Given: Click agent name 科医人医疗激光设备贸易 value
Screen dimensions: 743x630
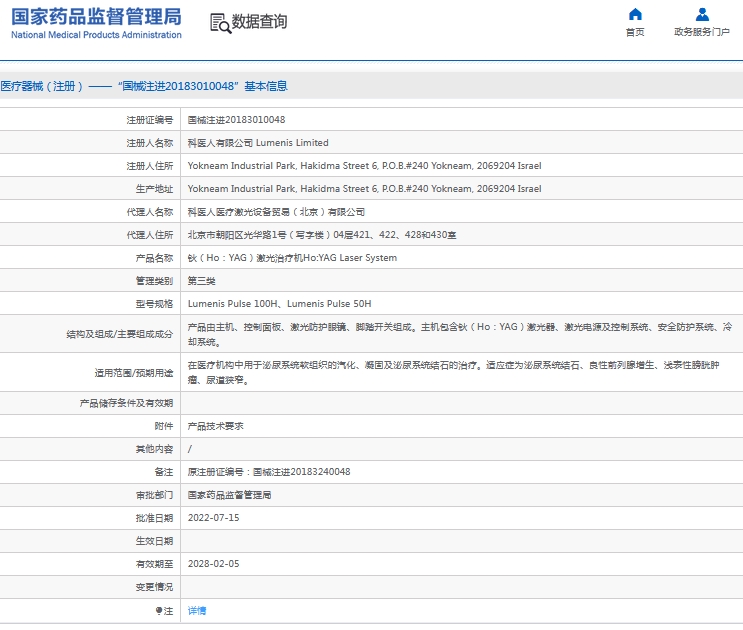Looking at the screenshot, I should click(x=276, y=212).
